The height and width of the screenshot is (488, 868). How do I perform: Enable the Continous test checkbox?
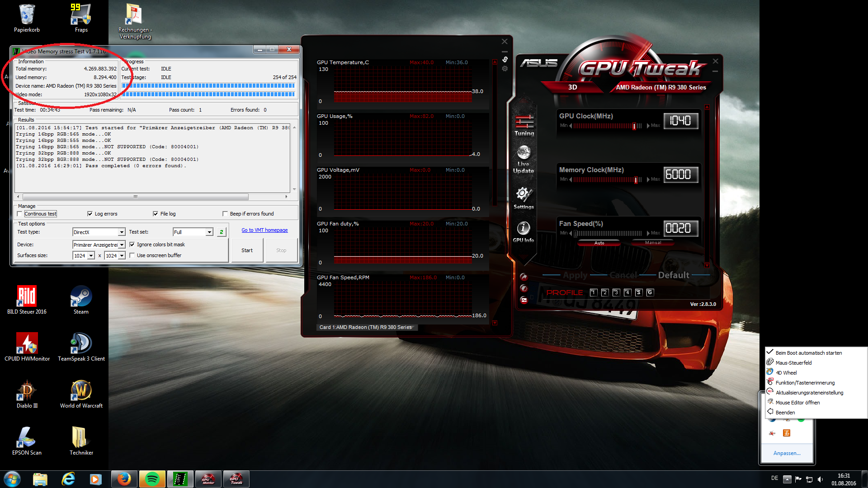19,214
